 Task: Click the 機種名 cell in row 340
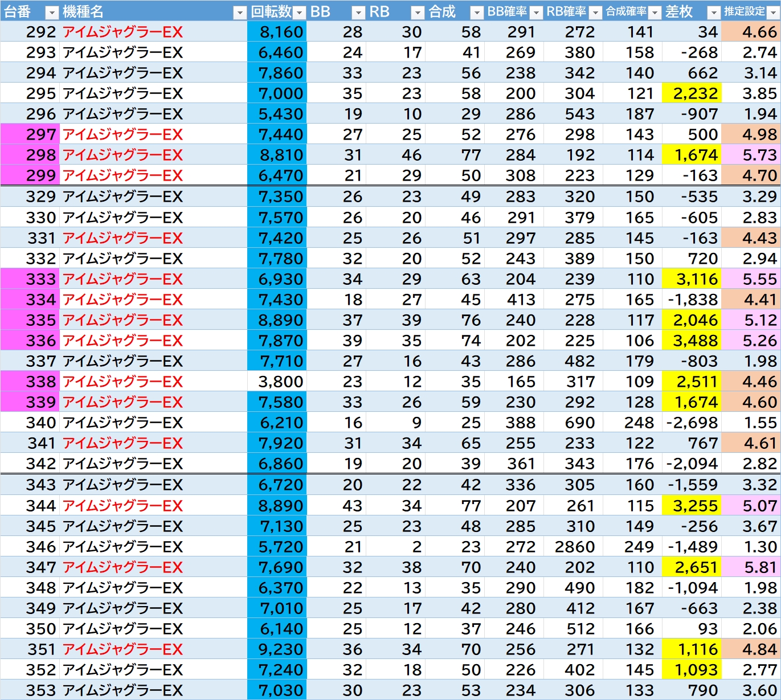[x=153, y=423]
